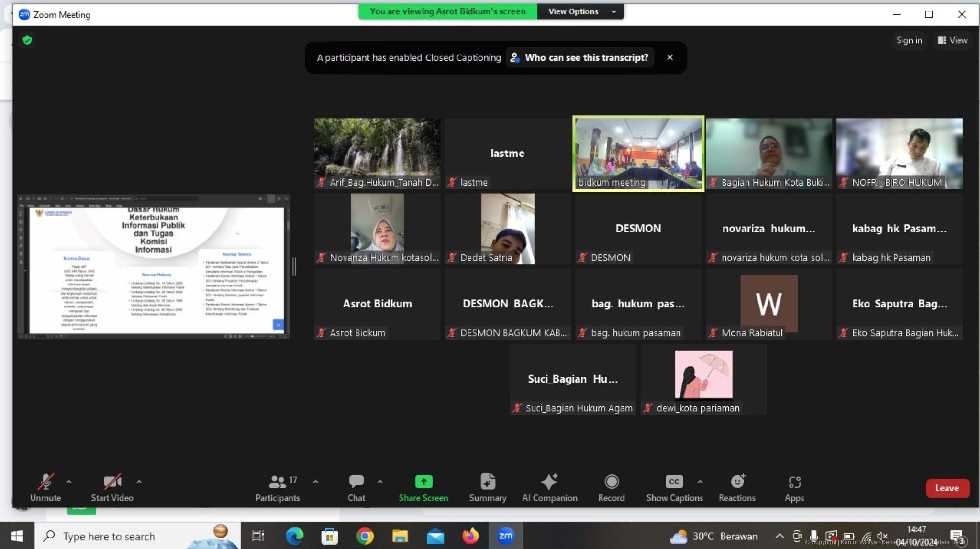Viewport: 980px width, 549px height.
Task: Unmute the microphone in Zoom toolbar
Action: [45, 487]
